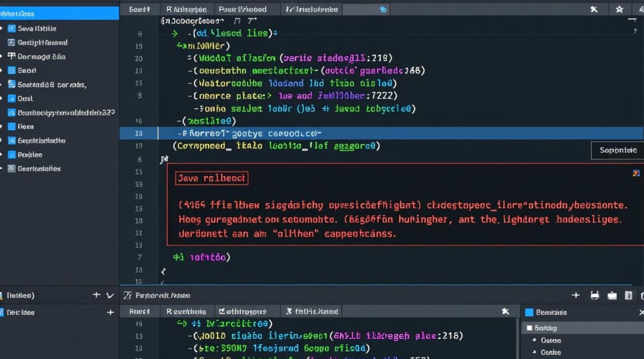Click the star icon in top toolbar
This screenshot has height=359, width=644.
pyautogui.click(x=620, y=9)
